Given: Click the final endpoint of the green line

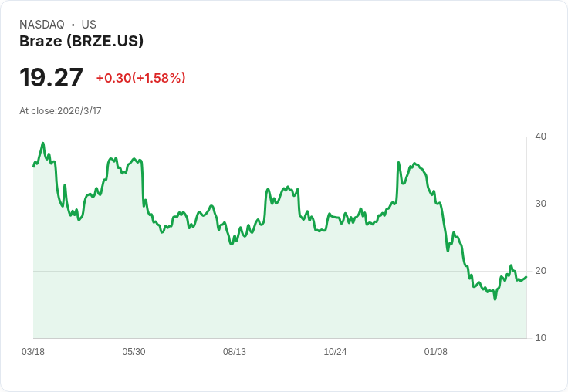Looking at the screenshot, I should click(x=526, y=277).
